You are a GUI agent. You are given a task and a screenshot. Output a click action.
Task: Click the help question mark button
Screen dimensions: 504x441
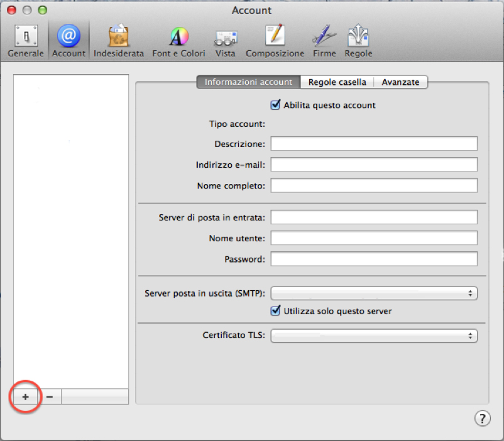tap(482, 418)
